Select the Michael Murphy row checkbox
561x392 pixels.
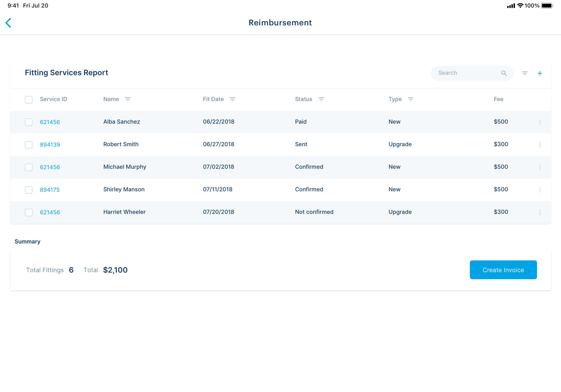29,167
